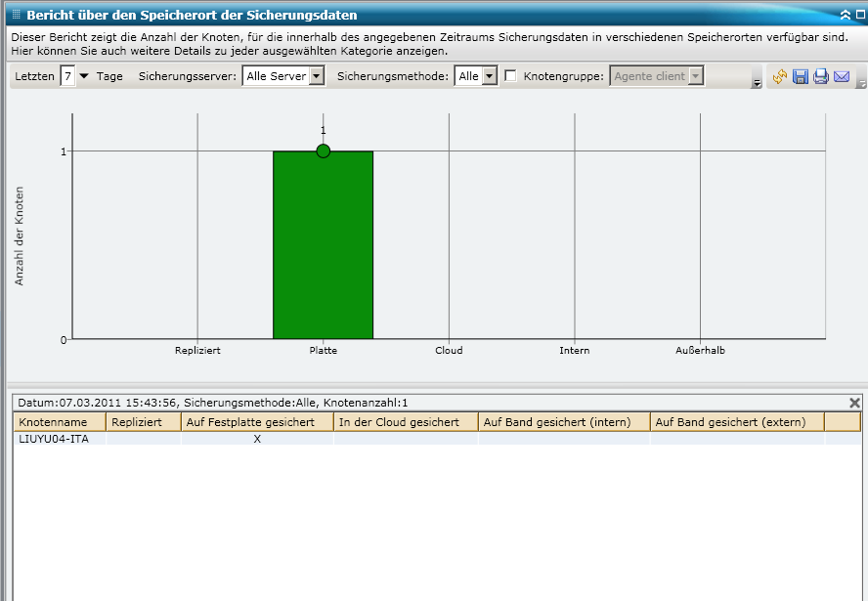Maximize the report panel with the square icon
Screen dimensions: 868x601
861,15
